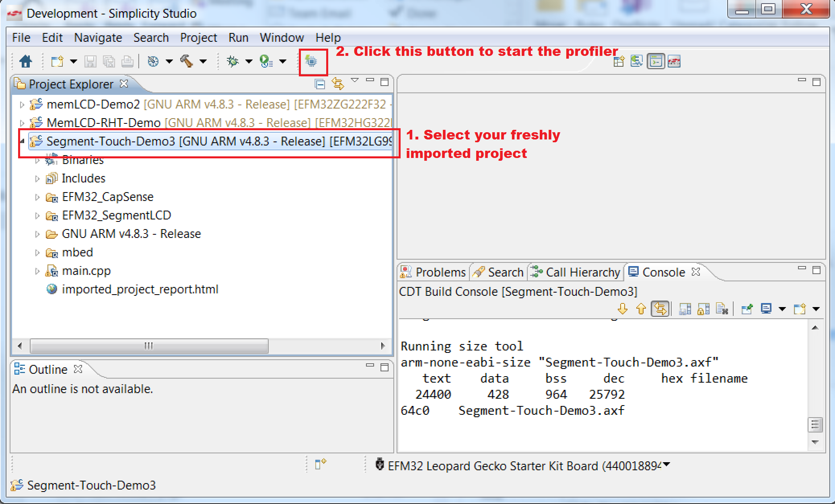Click the energy profiler chip icon
The height and width of the screenshot is (504, 835).
coord(311,61)
